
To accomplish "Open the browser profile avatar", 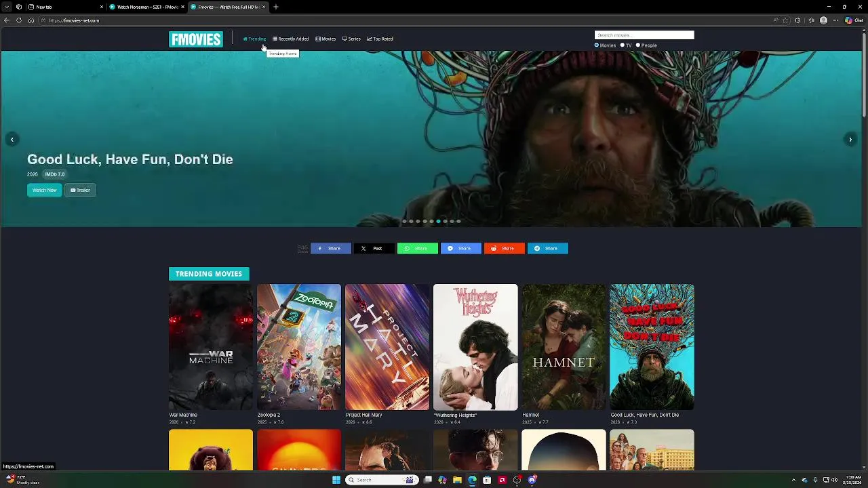I will [x=823, y=20].
